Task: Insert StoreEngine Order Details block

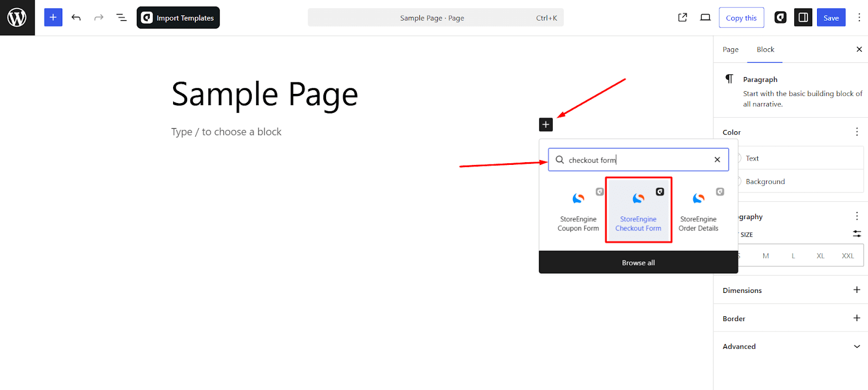Action: click(699, 210)
